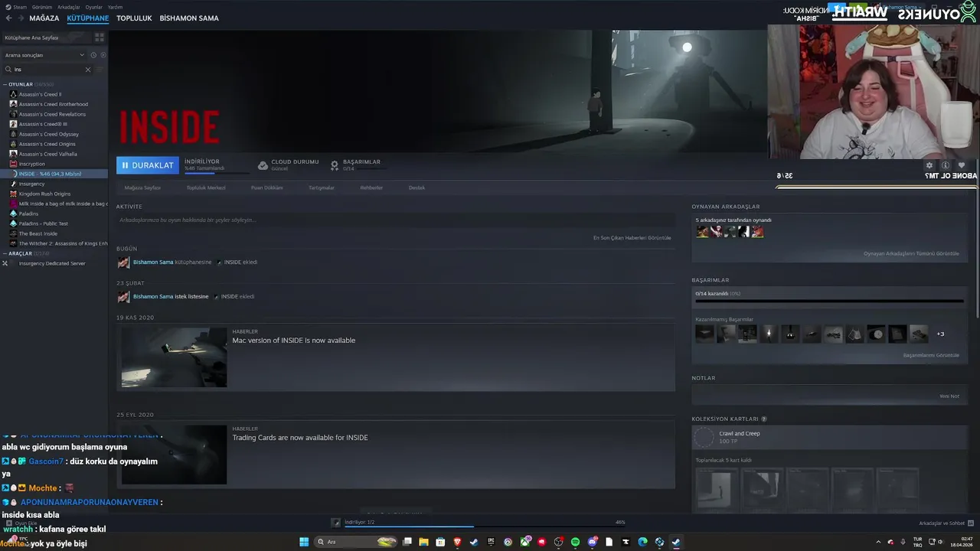Open 'Mac version of INSIDE' news thumbnail

coord(174,357)
